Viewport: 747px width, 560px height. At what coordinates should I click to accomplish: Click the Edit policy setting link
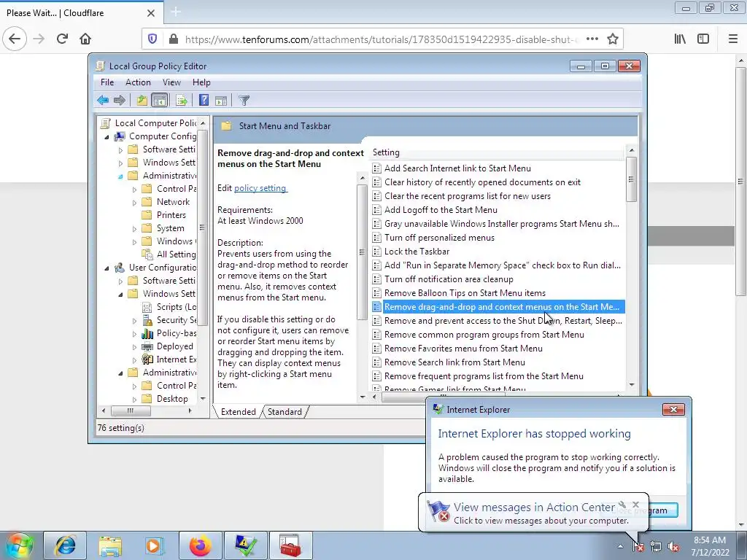tap(260, 188)
